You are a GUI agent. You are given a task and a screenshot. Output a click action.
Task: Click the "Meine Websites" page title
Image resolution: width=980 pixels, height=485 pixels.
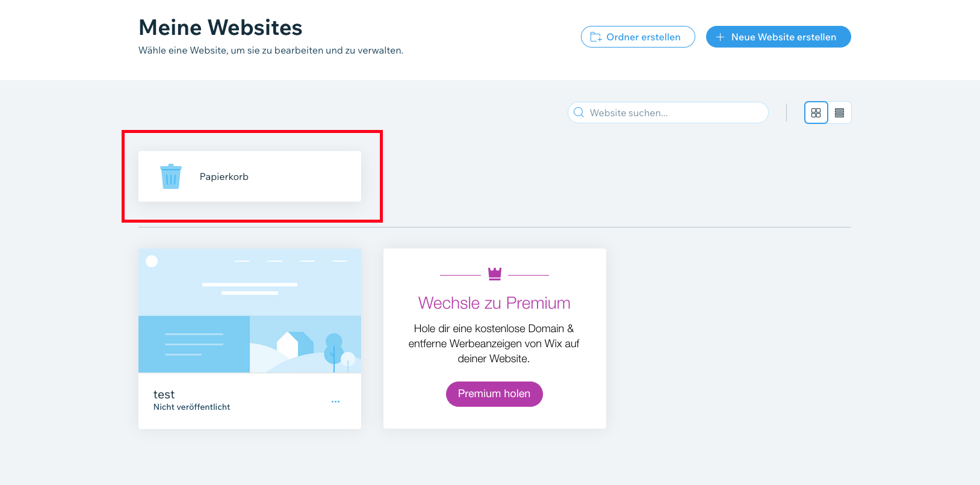click(x=220, y=28)
